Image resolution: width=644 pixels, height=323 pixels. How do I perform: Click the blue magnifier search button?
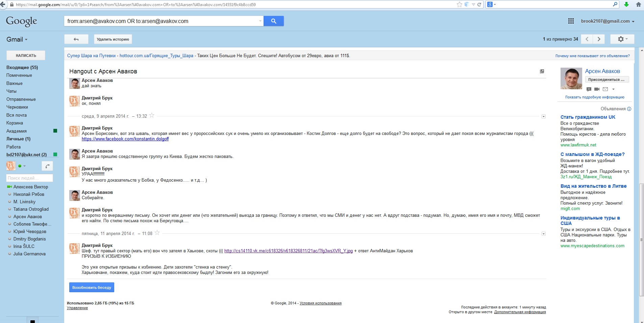273,21
